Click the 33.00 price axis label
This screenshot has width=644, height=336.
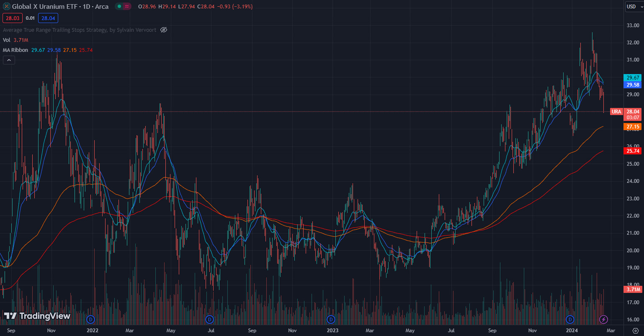[x=633, y=25]
